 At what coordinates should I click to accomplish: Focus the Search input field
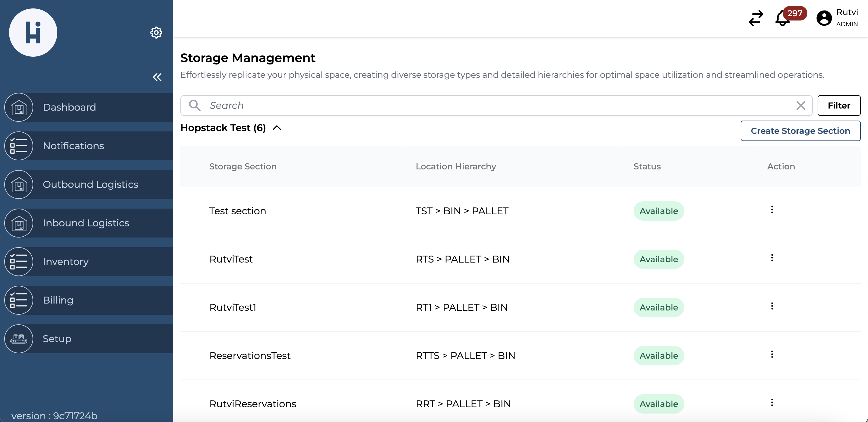tap(499, 105)
